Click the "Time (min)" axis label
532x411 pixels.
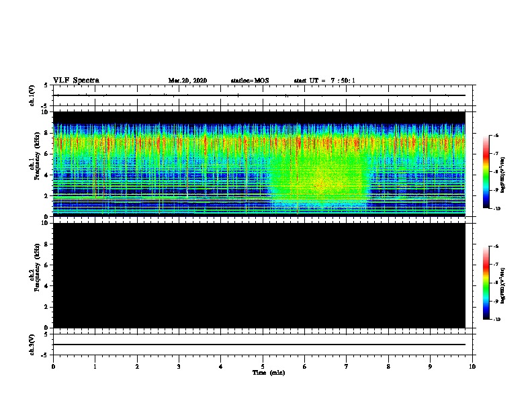(x=269, y=373)
